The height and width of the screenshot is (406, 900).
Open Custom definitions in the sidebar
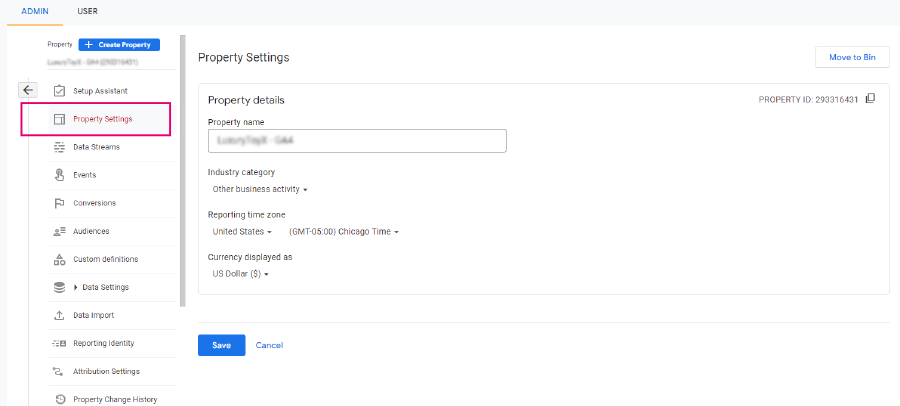point(106,259)
